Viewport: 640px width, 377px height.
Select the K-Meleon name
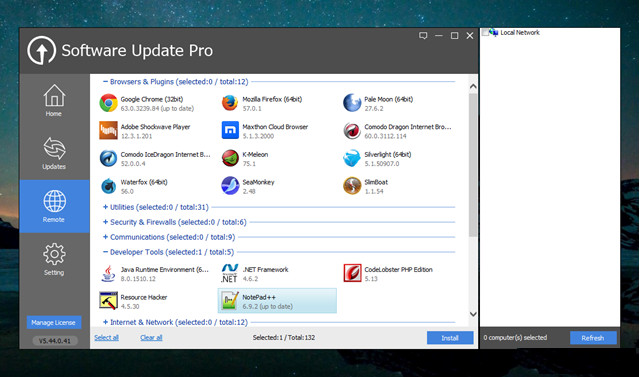(x=255, y=155)
